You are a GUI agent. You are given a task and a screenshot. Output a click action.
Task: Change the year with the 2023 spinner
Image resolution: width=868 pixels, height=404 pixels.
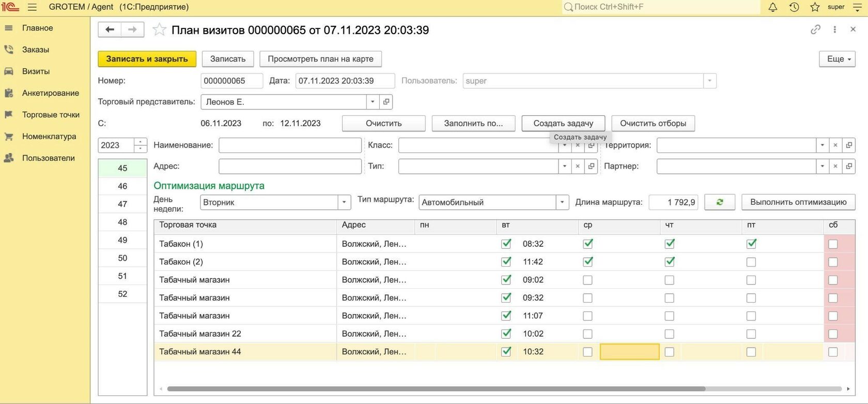(141, 145)
